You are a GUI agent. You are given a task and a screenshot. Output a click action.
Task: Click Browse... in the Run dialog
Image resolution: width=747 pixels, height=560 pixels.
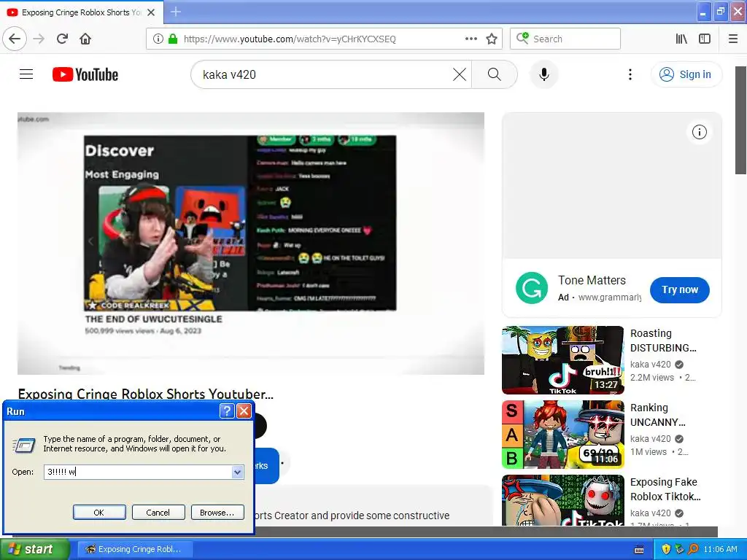217,513
